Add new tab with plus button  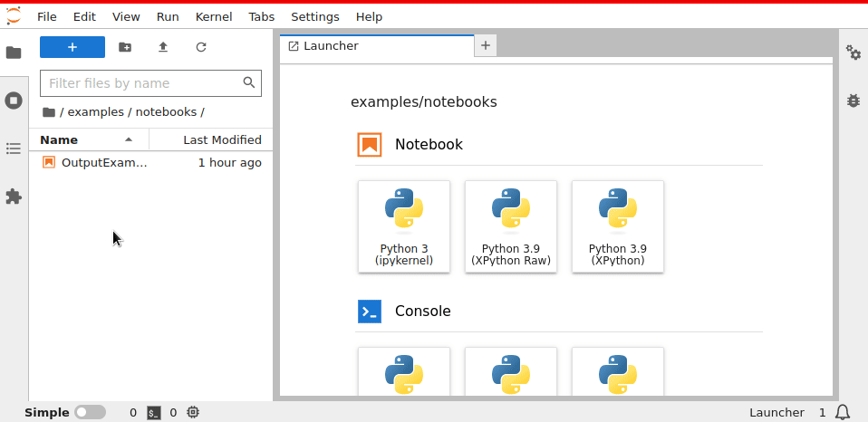point(486,45)
